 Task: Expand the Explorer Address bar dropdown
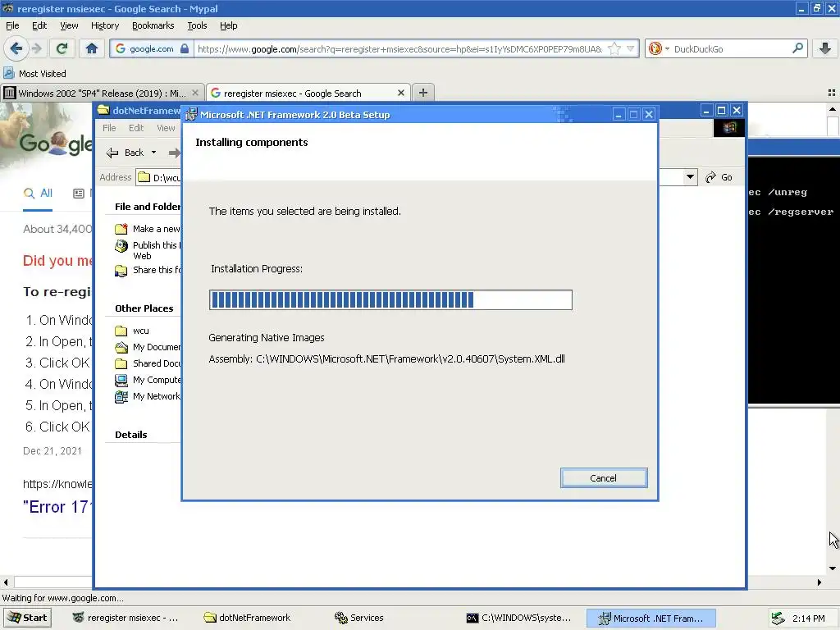pos(690,177)
